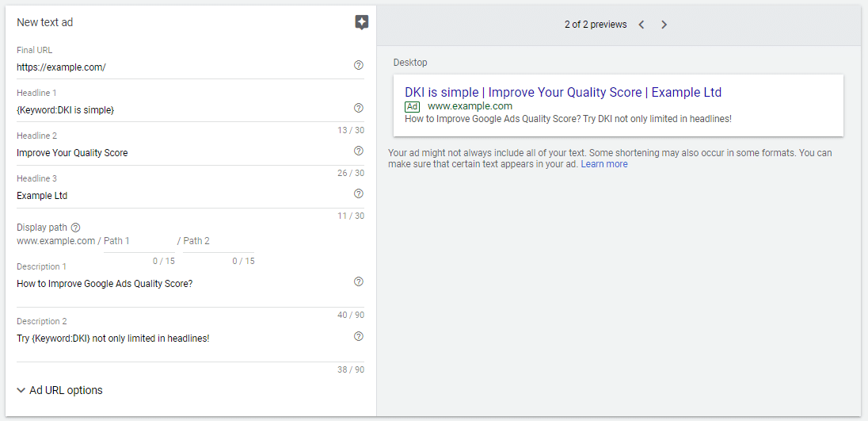868x421 pixels.
Task: Click the New text ad title
Action: coord(45,22)
